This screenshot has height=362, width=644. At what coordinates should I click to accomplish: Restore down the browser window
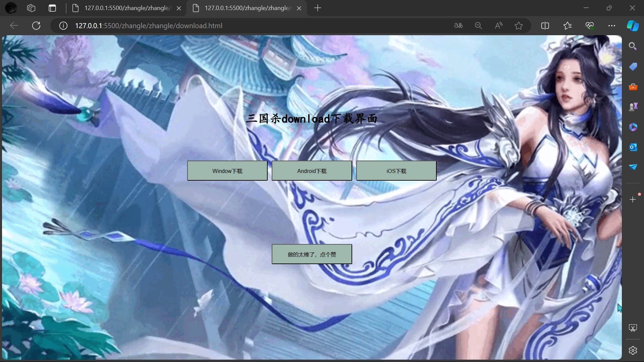tap(609, 8)
